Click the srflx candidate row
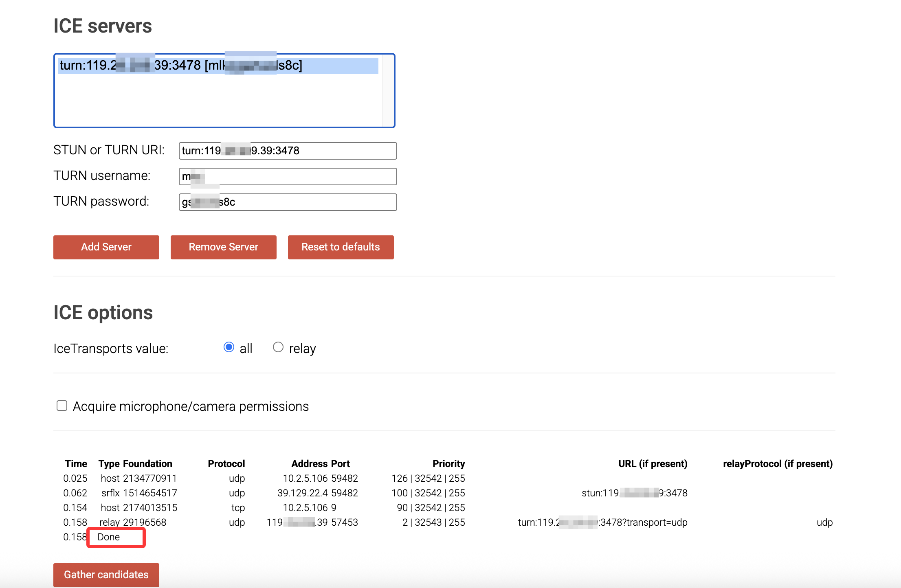Viewport: 901px width, 588px height. [x=139, y=493]
